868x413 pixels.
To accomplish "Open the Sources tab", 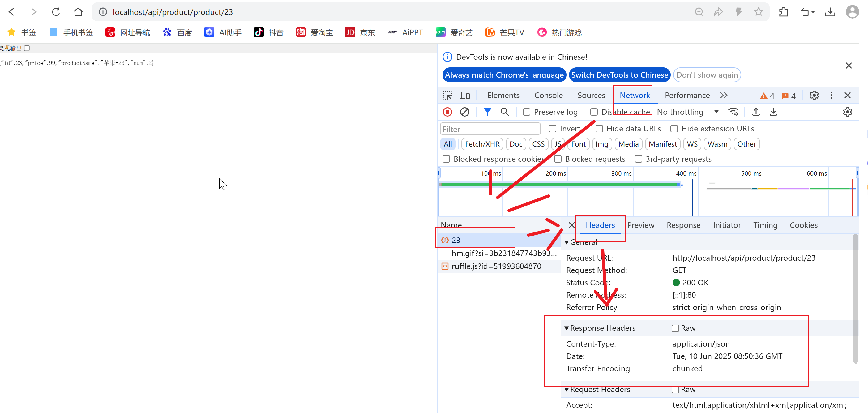I will coord(591,95).
